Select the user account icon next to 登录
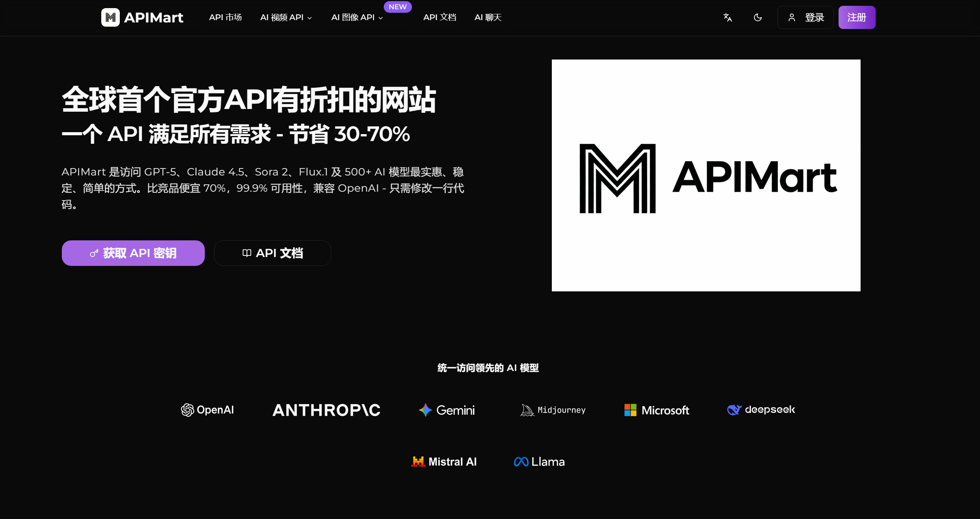The height and width of the screenshot is (519, 980). pyautogui.click(x=792, y=17)
